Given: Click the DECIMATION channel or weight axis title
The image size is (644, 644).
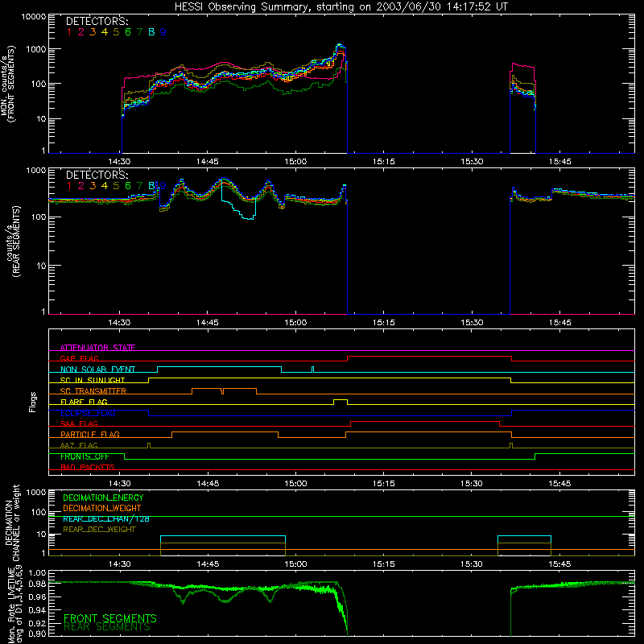Looking at the screenshot, I should click(x=12, y=522).
